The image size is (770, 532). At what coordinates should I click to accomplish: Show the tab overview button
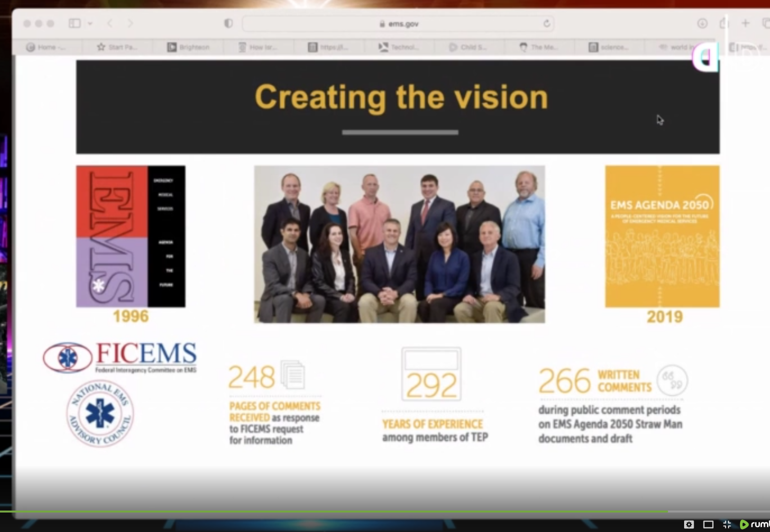click(x=766, y=23)
